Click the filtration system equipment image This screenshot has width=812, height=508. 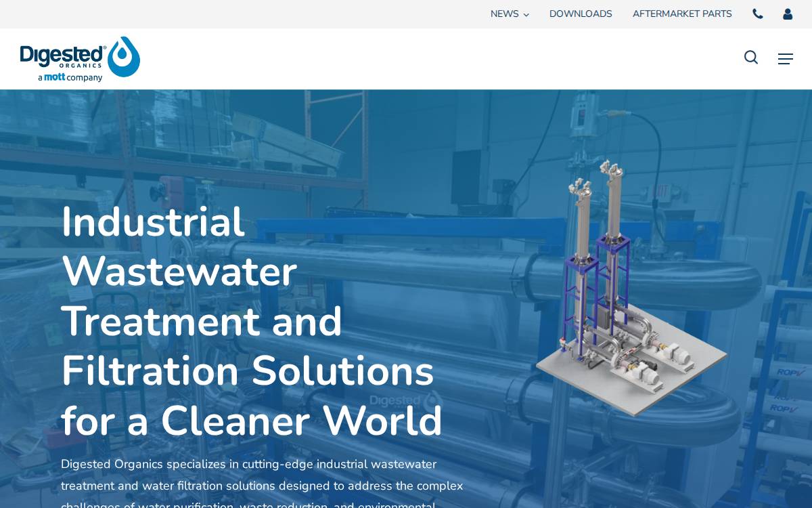tap(631, 288)
